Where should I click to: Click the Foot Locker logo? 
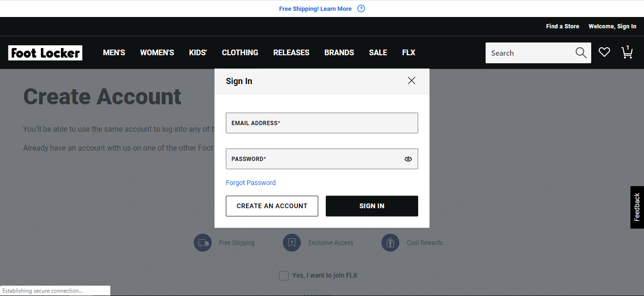point(45,53)
